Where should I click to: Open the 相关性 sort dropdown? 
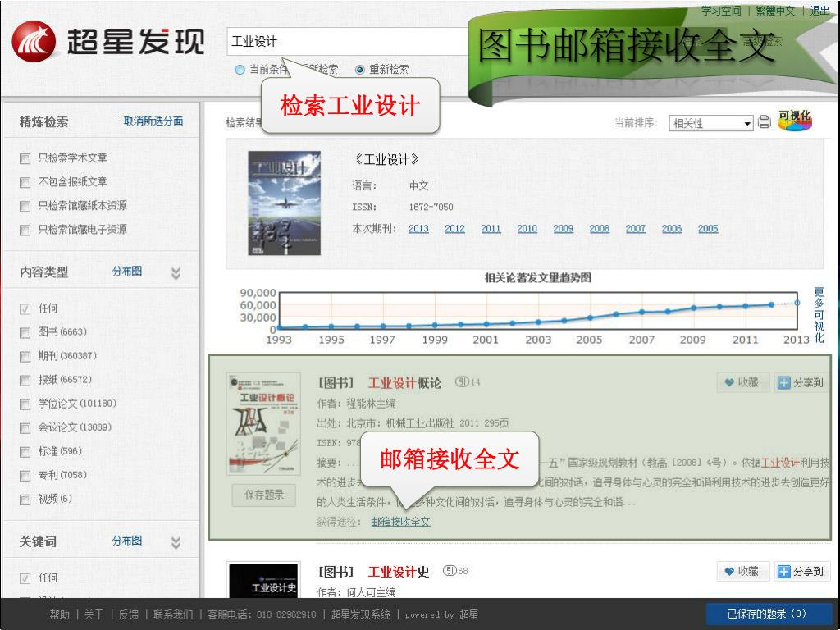[711, 123]
